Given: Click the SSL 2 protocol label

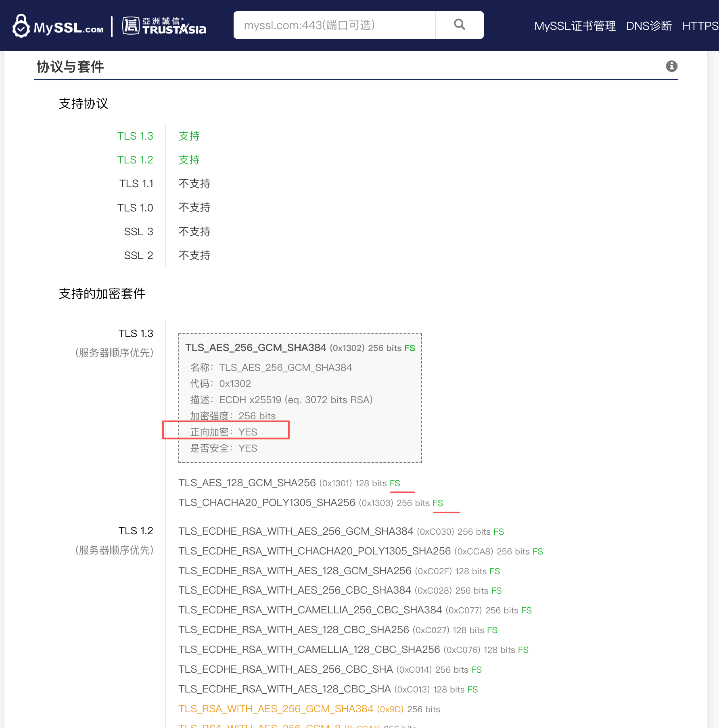Looking at the screenshot, I should click(138, 255).
